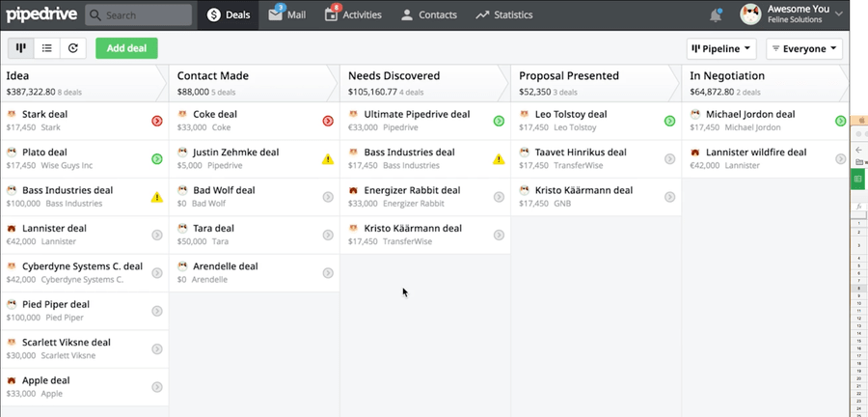Click the Pipedrive logo

(x=41, y=14)
